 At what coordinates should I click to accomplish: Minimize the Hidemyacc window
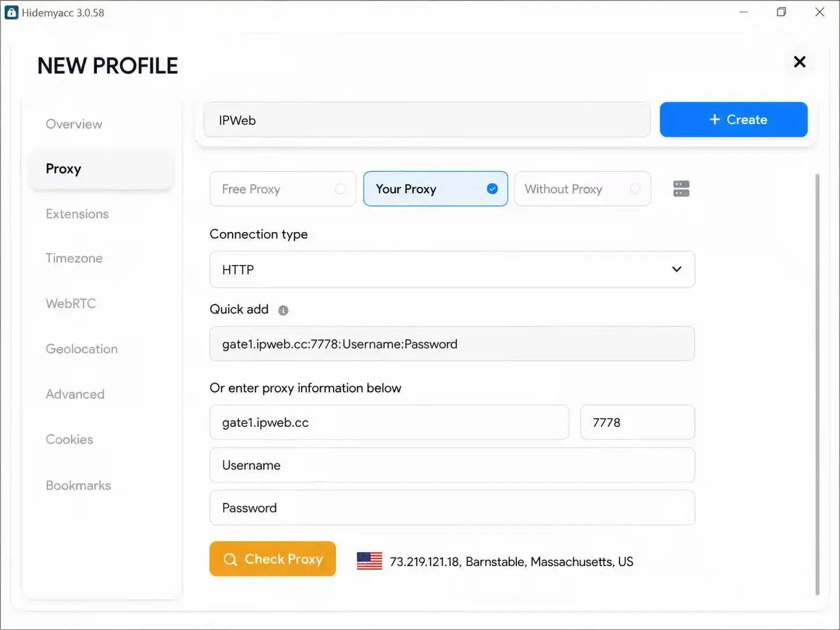(743, 12)
